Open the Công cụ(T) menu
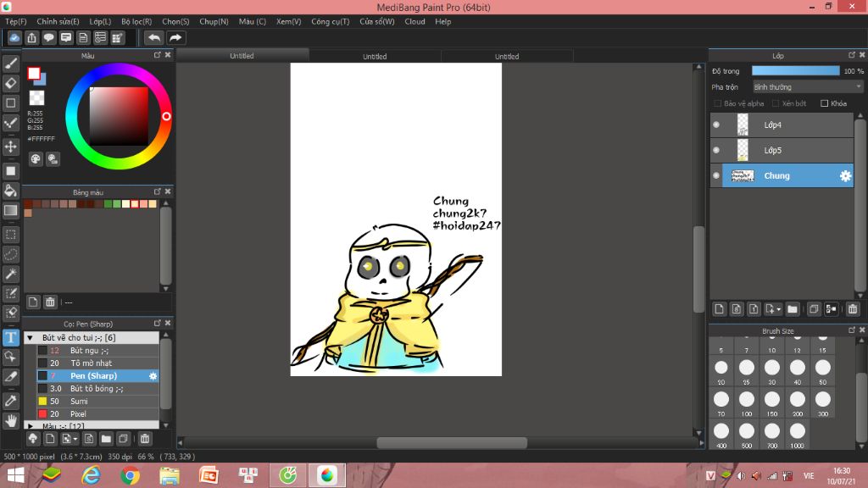The width and height of the screenshot is (868, 488). pyautogui.click(x=330, y=21)
